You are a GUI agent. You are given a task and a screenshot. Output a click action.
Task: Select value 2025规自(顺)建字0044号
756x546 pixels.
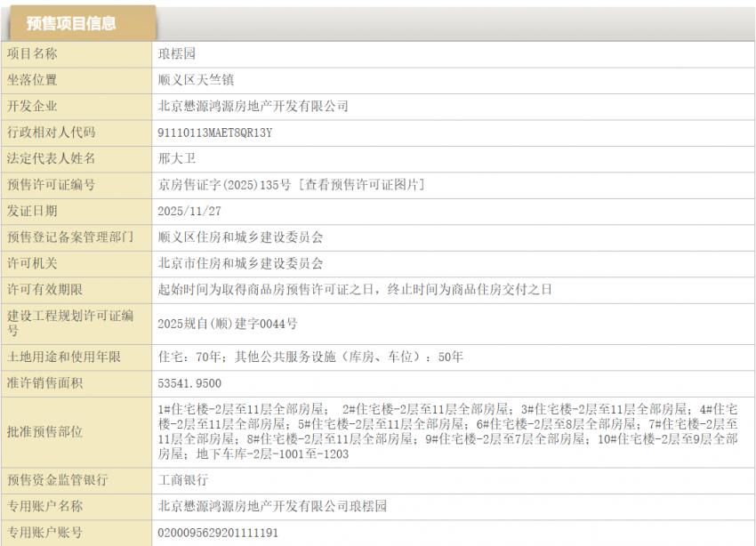pos(228,324)
